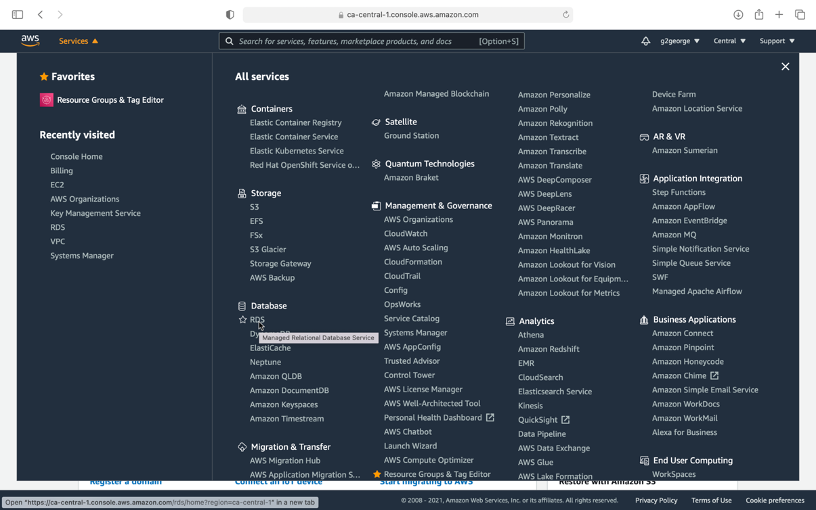Open the Terms of Use link
The width and height of the screenshot is (816, 510).
[711, 500]
